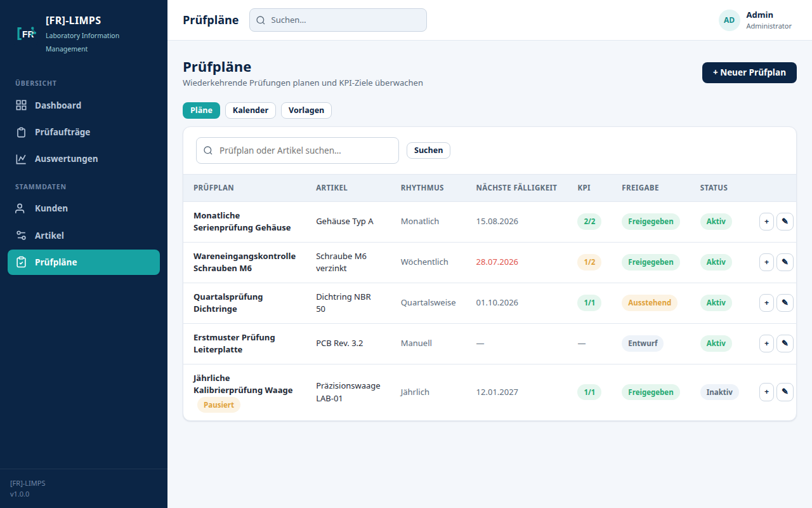Click plus button for Jährliche Kalibrierprüfung Waage
Viewport: 812px width, 508px height.
click(766, 392)
